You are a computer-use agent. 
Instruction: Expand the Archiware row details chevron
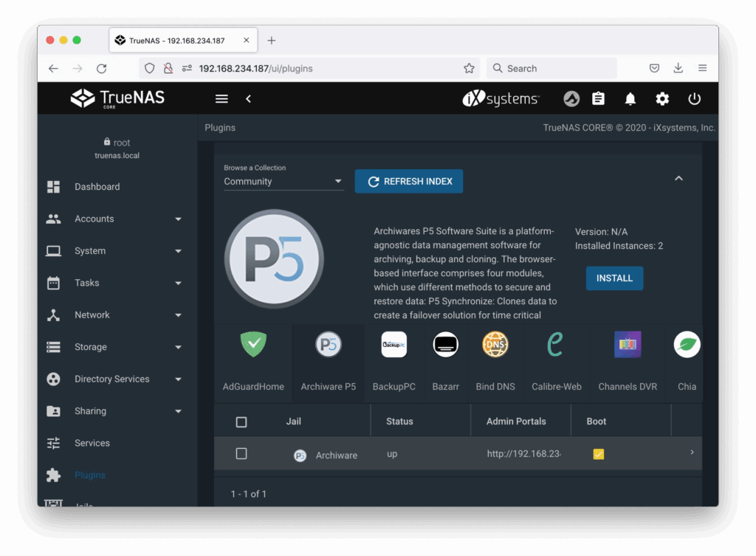click(x=692, y=453)
